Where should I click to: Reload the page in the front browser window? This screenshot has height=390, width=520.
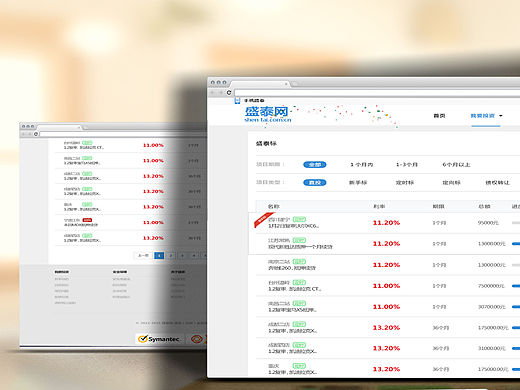229,92
